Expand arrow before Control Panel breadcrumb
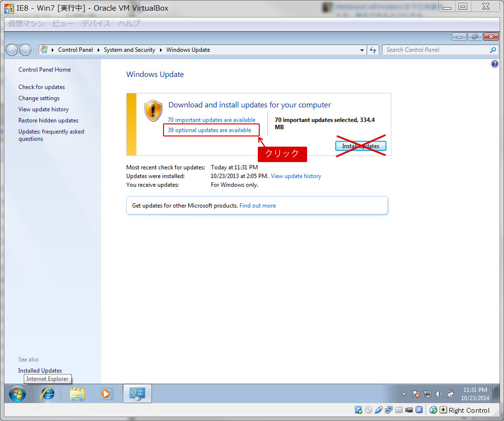The width and height of the screenshot is (504, 421). (x=52, y=50)
